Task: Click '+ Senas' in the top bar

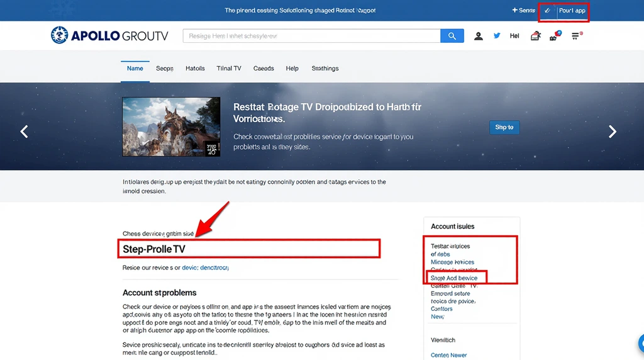Action: [523, 10]
